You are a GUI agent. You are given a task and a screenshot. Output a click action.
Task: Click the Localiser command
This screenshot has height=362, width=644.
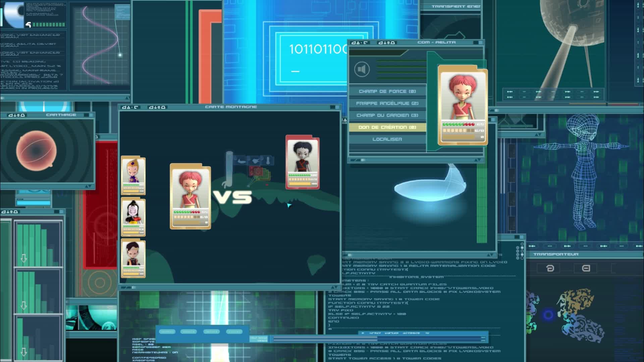click(x=387, y=139)
